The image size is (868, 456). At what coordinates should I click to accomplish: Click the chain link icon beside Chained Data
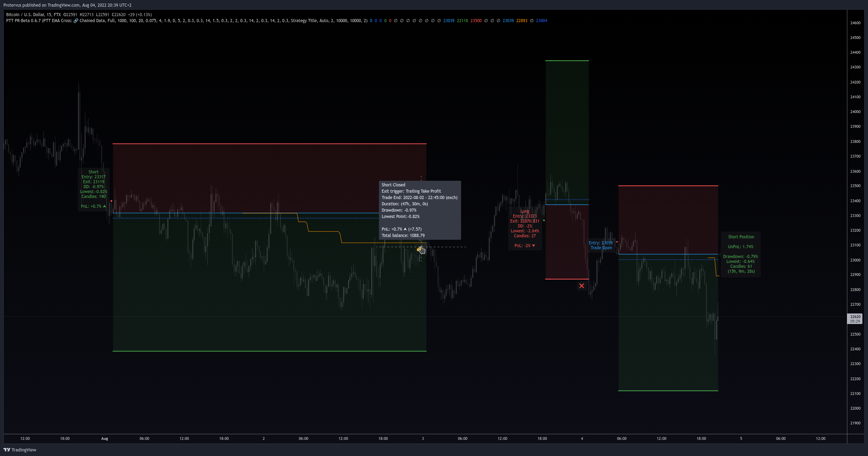[76, 21]
